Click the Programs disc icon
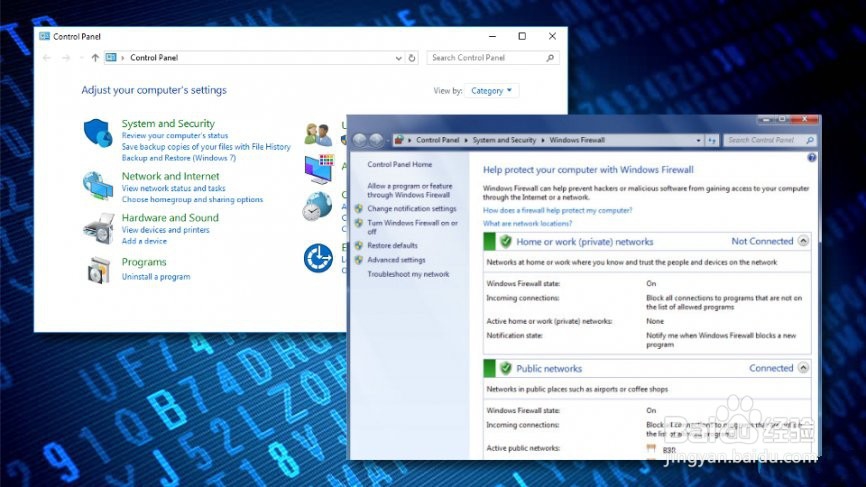Screen dimensions: 866x487 tap(99, 270)
